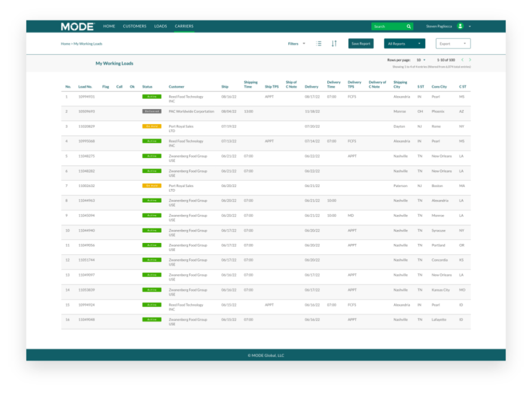The image size is (532, 393).
Task: Click ship date 08/04/22 cell
Action: coord(229,111)
